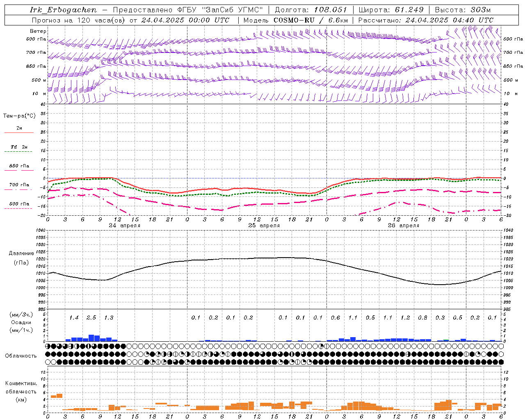Click the '26 апреля' date label
The width and height of the screenshot is (525, 420).
tap(403, 226)
